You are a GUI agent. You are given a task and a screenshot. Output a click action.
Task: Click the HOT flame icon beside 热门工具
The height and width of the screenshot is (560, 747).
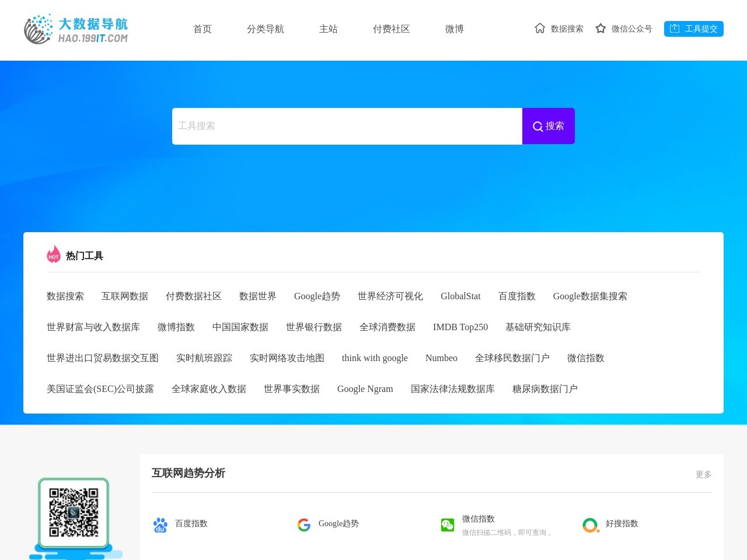(x=53, y=254)
